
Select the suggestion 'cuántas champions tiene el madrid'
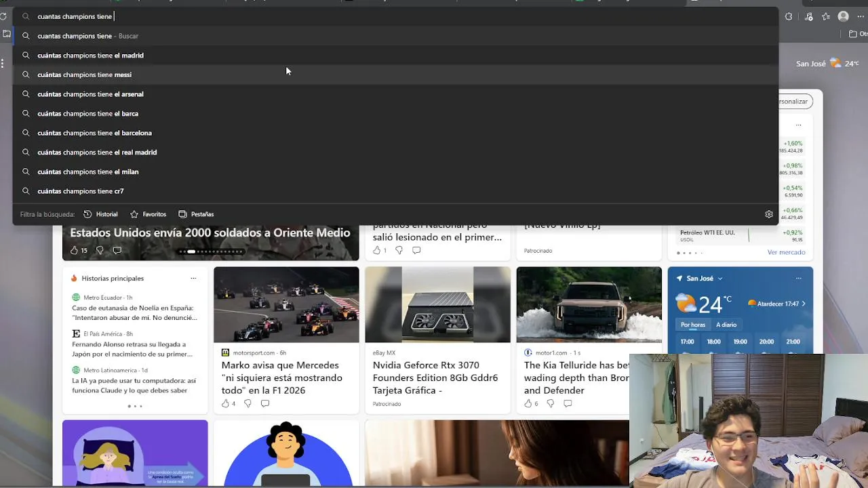click(x=395, y=56)
